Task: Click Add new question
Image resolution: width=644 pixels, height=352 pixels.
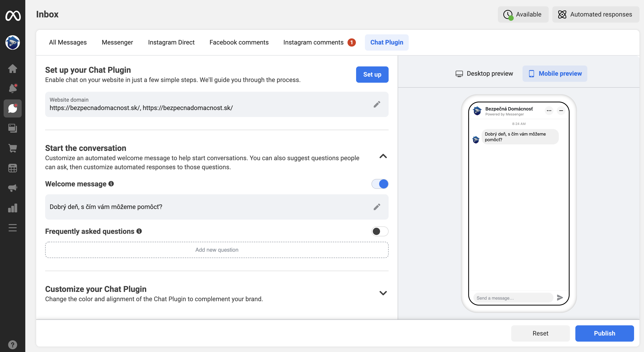Action: (217, 250)
